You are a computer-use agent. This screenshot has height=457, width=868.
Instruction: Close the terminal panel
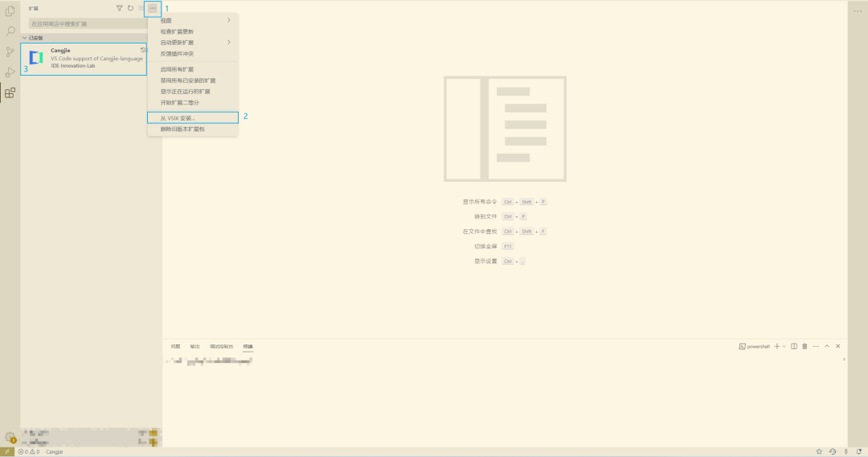click(x=838, y=346)
